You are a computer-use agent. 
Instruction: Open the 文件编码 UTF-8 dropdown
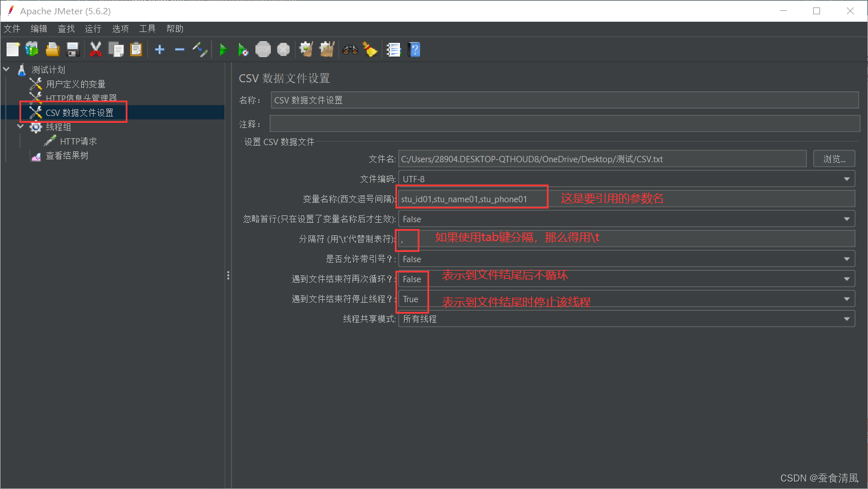(x=627, y=179)
